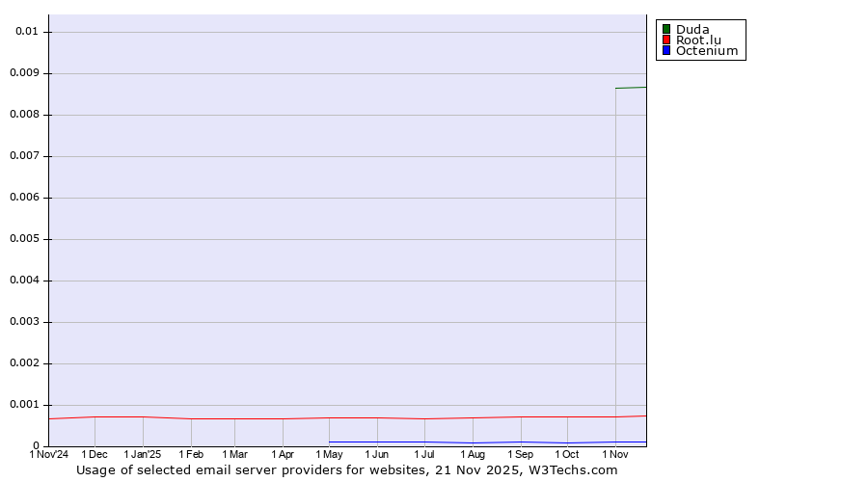The width and height of the screenshot is (868, 482).
Task: Click the 1 Oct x-axis label
Action: coord(567,454)
